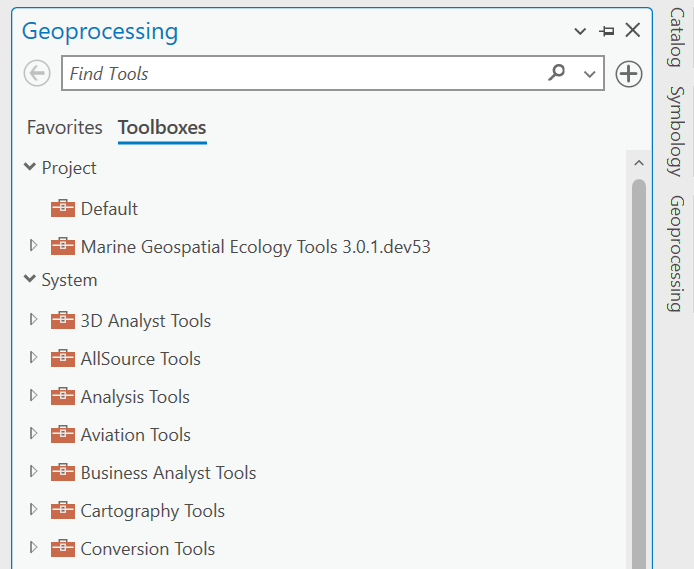Click the toolbox list scrollbar thumb
The width and height of the screenshot is (694, 569).
tap(639, 374)
